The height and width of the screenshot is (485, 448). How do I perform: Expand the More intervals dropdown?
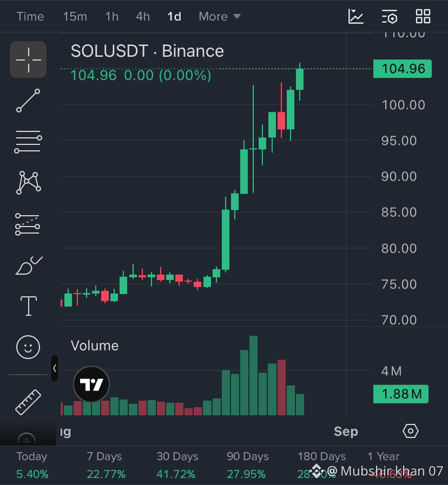pyautogui.click(x=220, y=16)
